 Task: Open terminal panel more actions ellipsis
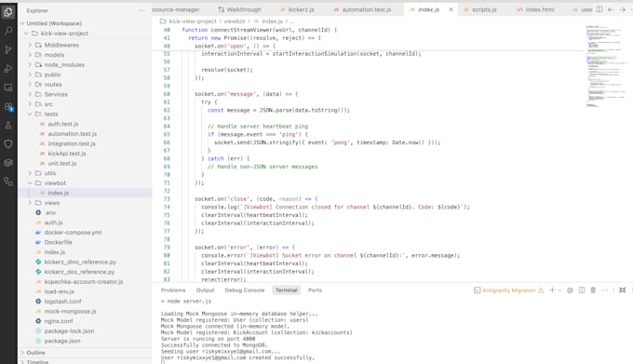605,290
